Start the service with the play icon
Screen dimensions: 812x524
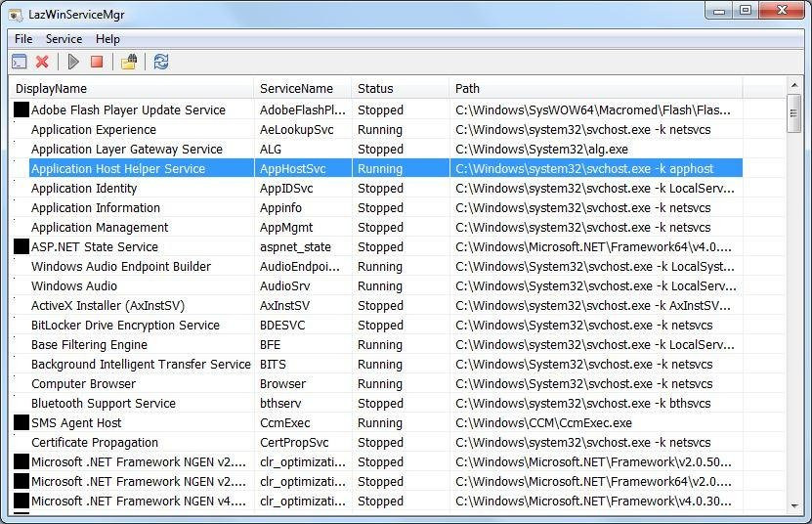click(73, 62)
